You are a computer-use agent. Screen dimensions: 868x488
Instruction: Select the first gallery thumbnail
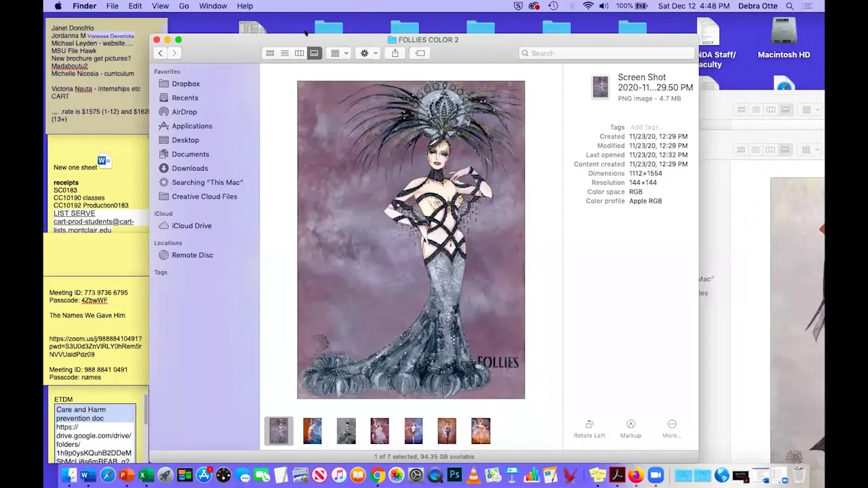pos(279,431)
